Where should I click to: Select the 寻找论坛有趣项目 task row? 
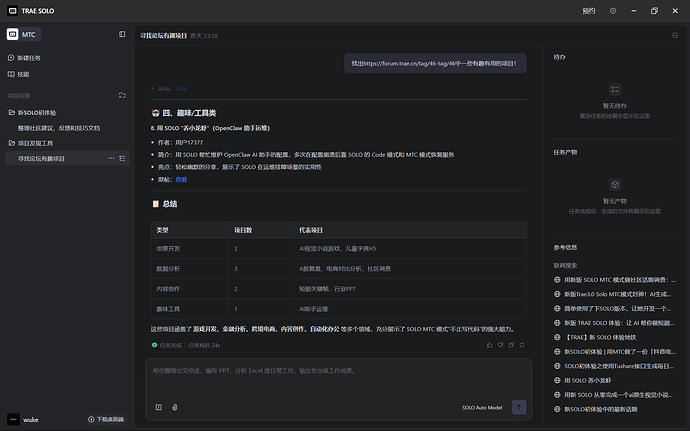[x=67, y=158]
